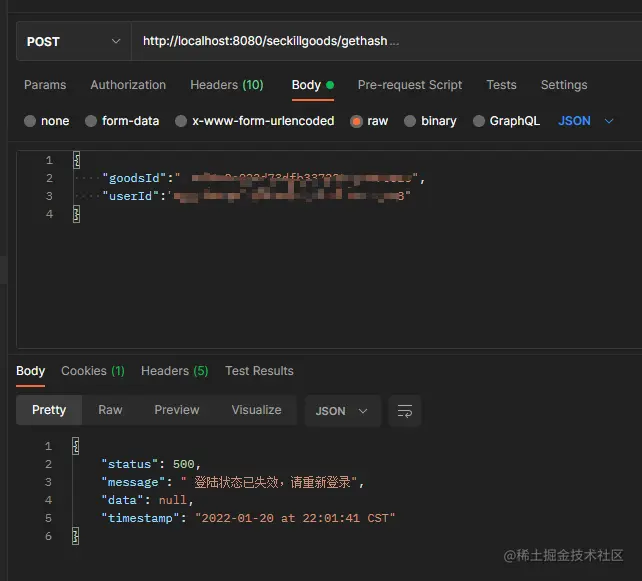Choose the binary body option

point(430,121)
